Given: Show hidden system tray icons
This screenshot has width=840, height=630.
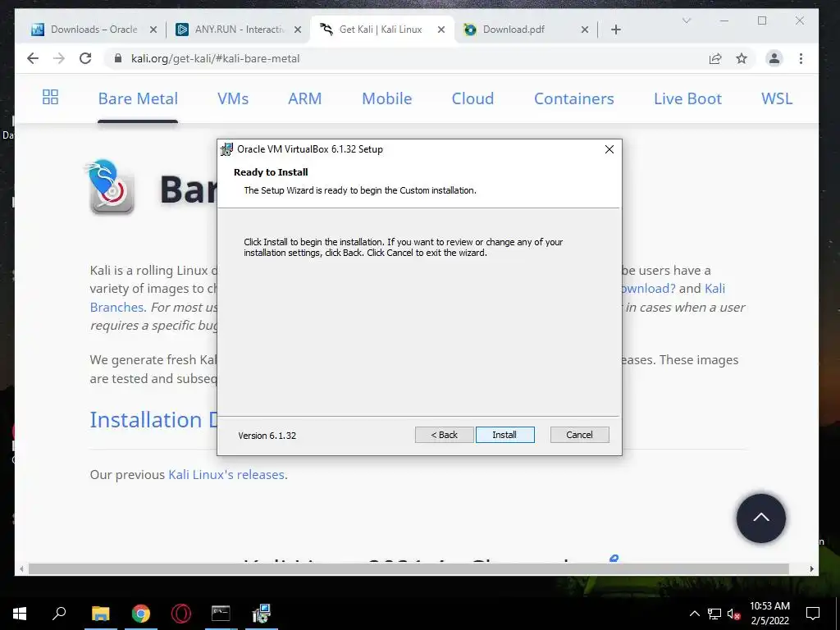Looking at the screenshot, I should point(694,614).
